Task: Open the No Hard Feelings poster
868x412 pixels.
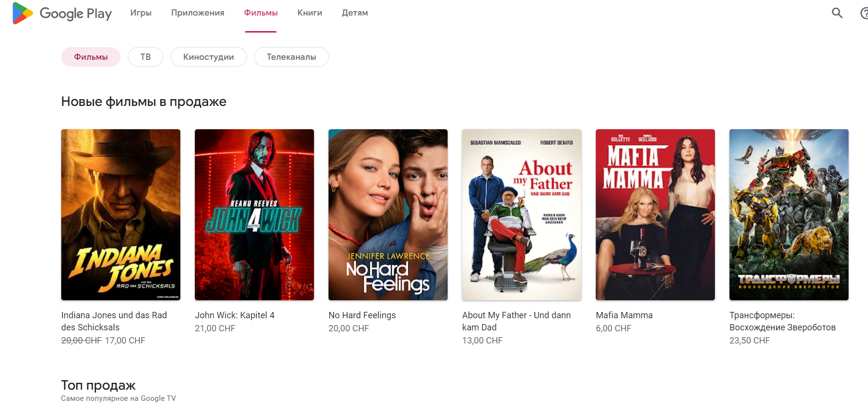Action: point(388,215)
